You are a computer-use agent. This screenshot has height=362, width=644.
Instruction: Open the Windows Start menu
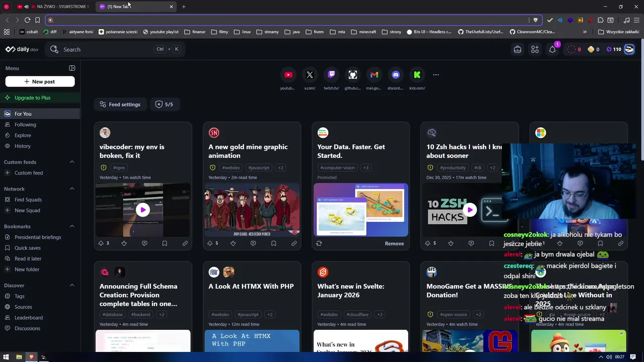point(7,357)
